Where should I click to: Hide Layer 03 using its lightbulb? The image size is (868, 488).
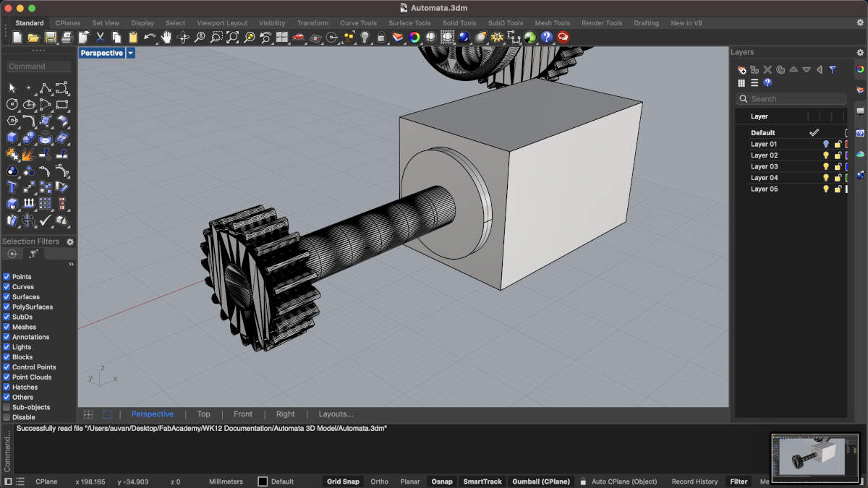(825, 166)
